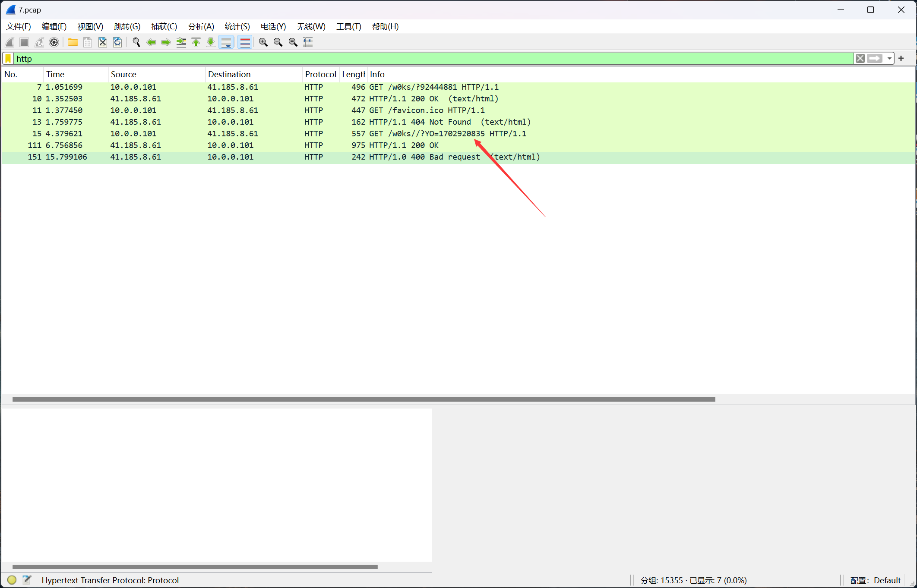
Task: Go to specified packet icon
Action: (181, 42)
